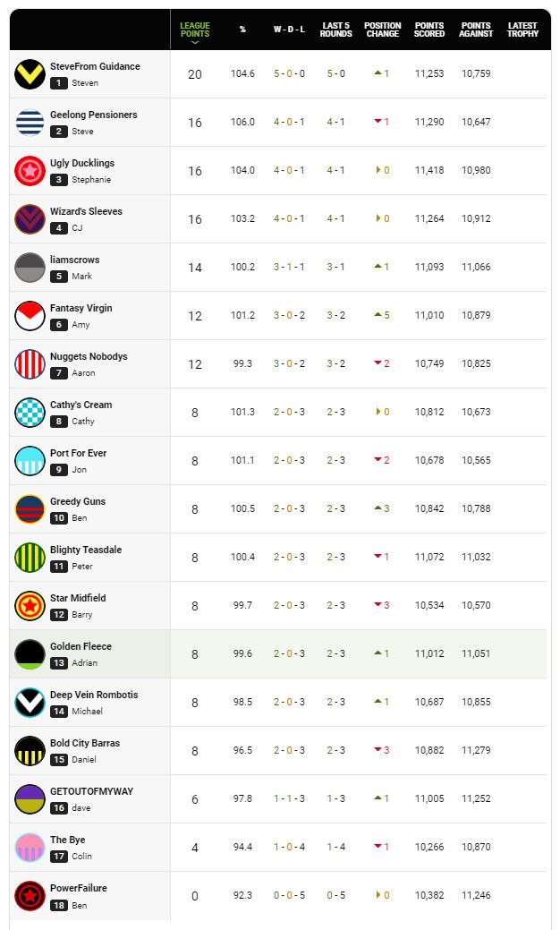Sort by Points Scored header
This screenshot has width=560, height=930.
(429, 30)
